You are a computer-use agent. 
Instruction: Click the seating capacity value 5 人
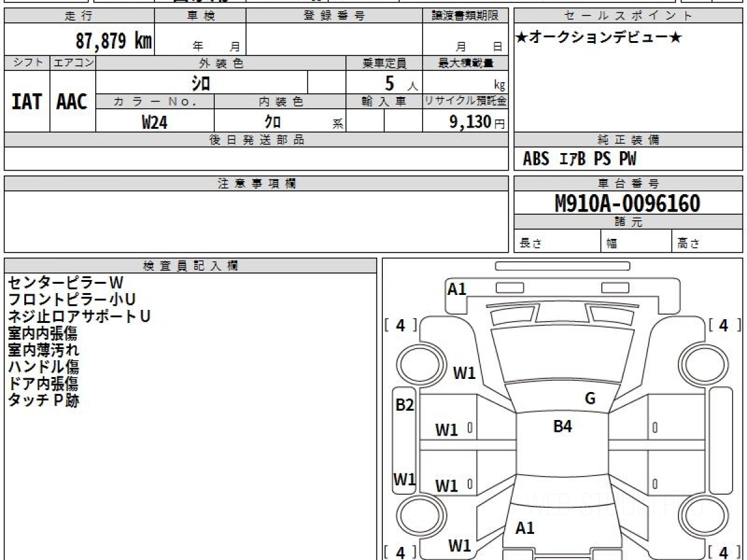[401, 83]
